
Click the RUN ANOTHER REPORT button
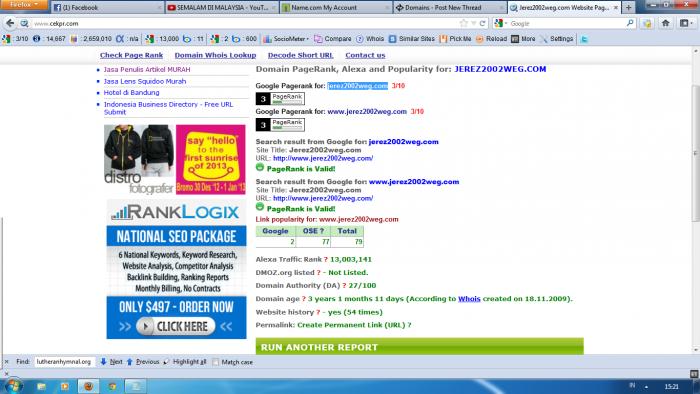click(x=419, y=347)
